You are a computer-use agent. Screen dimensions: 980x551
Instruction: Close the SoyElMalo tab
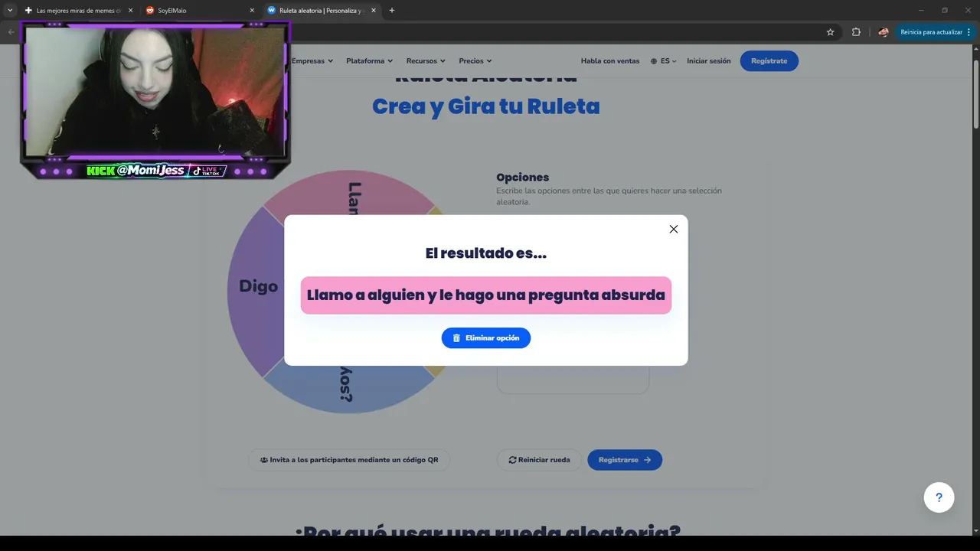coord(252,11)
